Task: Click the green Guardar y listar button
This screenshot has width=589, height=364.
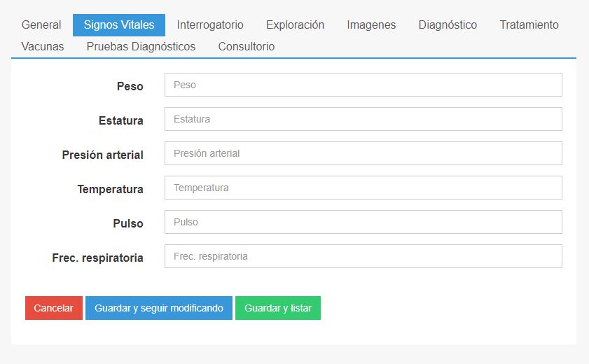Action: (x=278, y=308)
